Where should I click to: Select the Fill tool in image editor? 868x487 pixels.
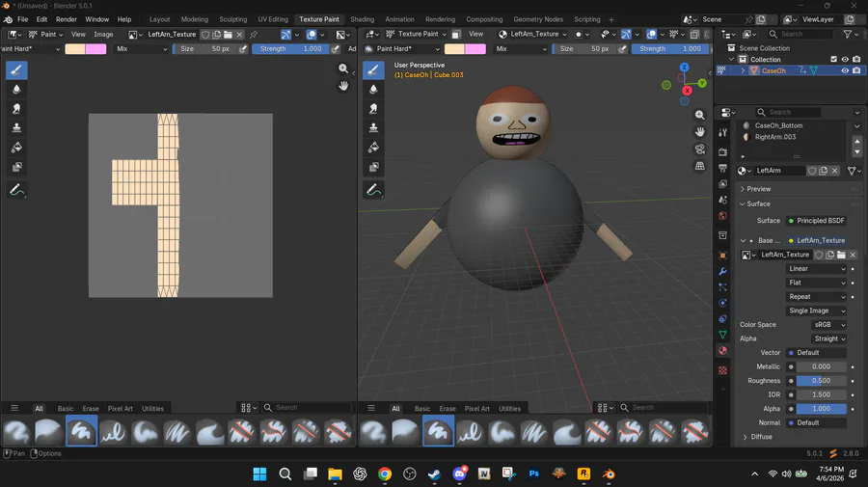click(16, 148)
